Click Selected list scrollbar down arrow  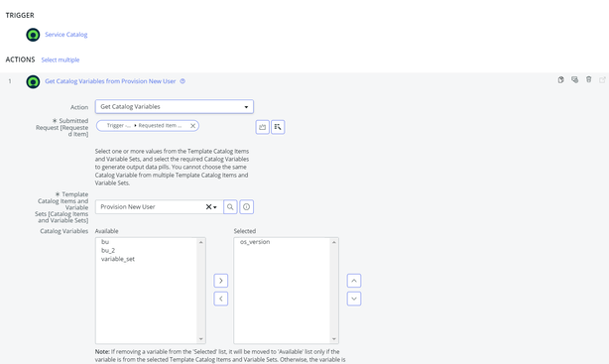coord(334,339)
